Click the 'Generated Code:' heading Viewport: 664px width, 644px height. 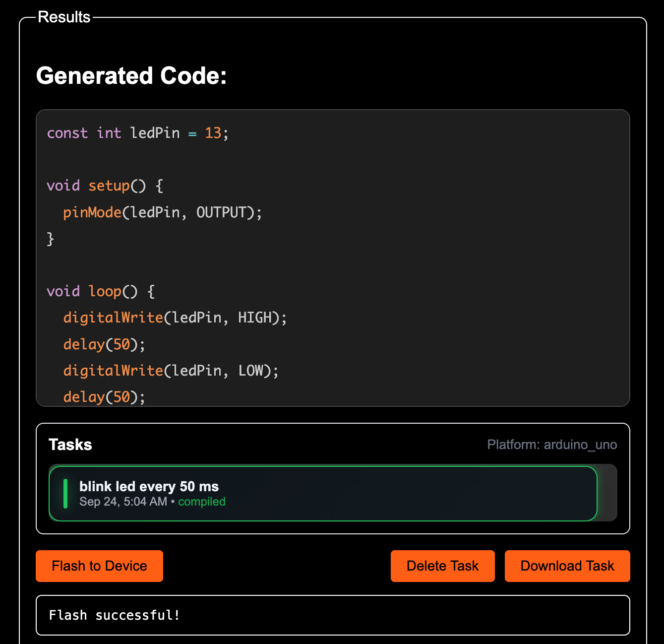(131, 76)
